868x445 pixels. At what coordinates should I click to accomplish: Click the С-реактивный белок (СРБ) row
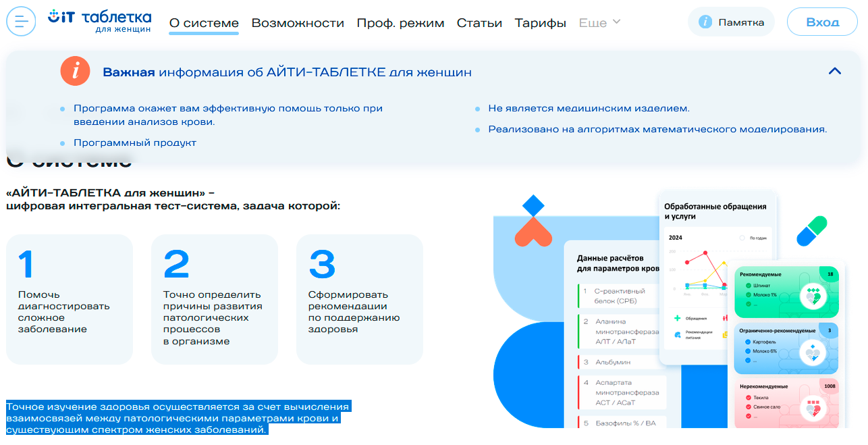[x=621, y=296]
